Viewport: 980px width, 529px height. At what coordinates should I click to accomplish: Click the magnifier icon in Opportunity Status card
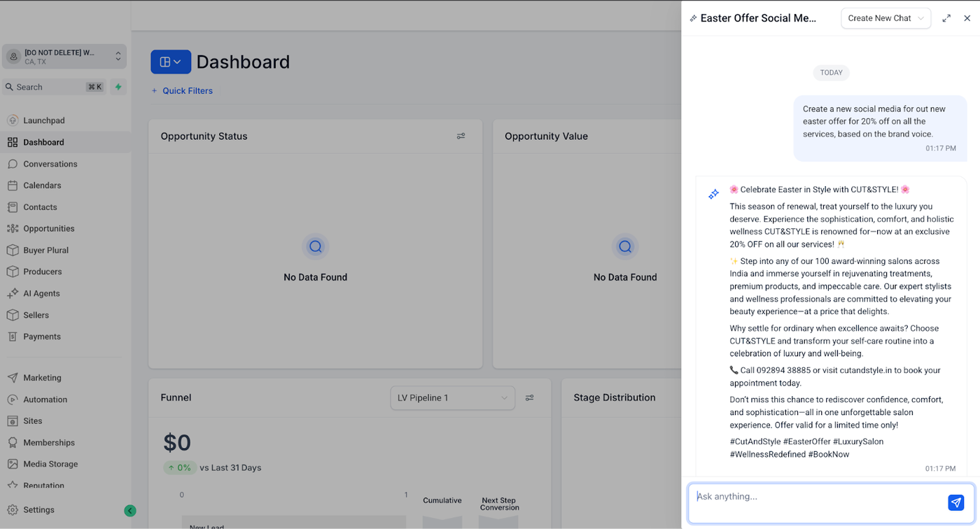click(x=315, y=246)
